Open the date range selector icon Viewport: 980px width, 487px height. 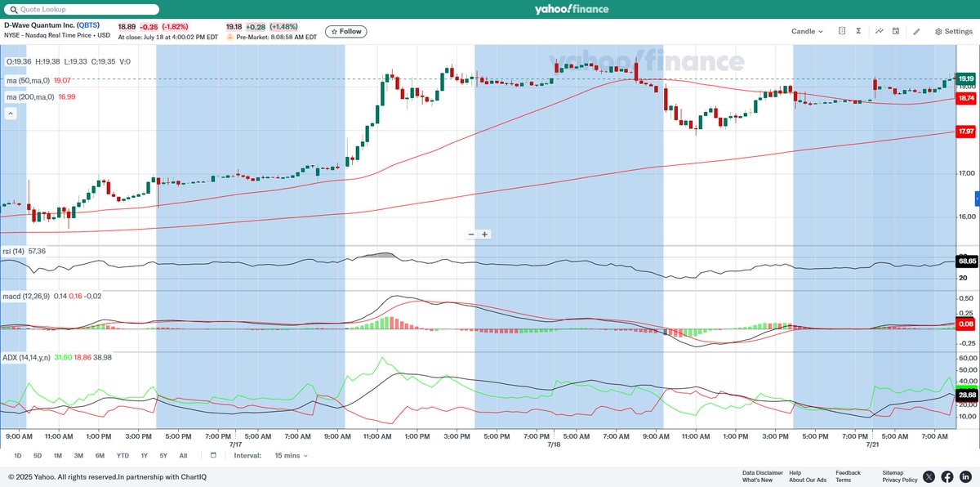841,31
